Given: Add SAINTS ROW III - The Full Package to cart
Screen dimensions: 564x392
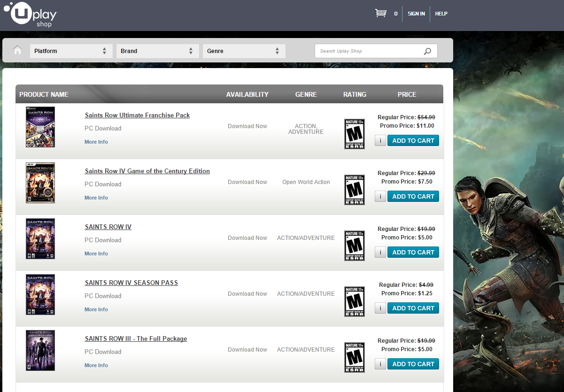Looking at the screenshot, I should tap(413, 364).
